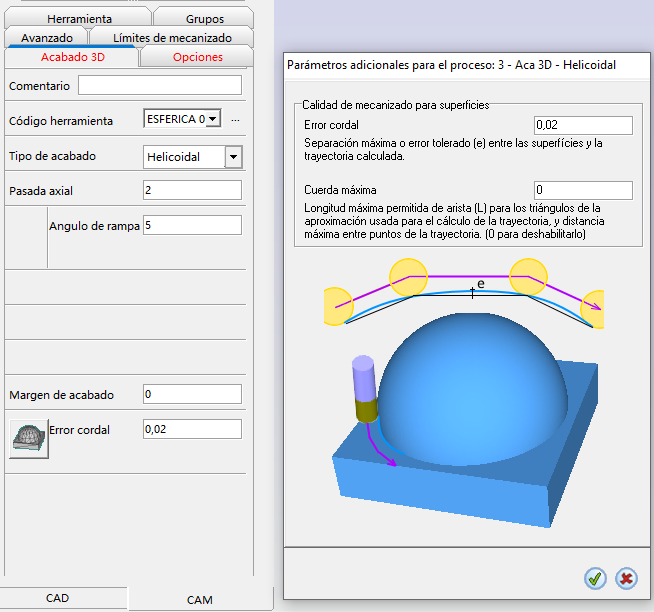Click the Margen de acabado field
This screenshot has width=654, height=612.
pos(192,394)
